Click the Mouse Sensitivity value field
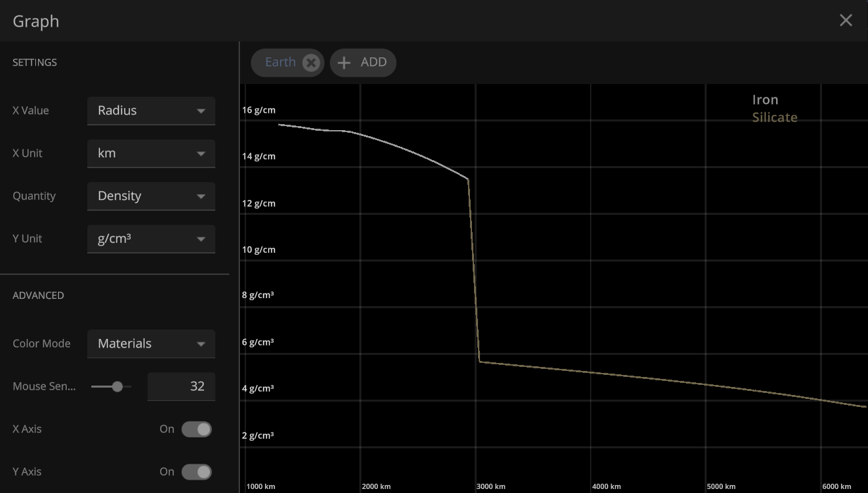 [x=181, y=386]
